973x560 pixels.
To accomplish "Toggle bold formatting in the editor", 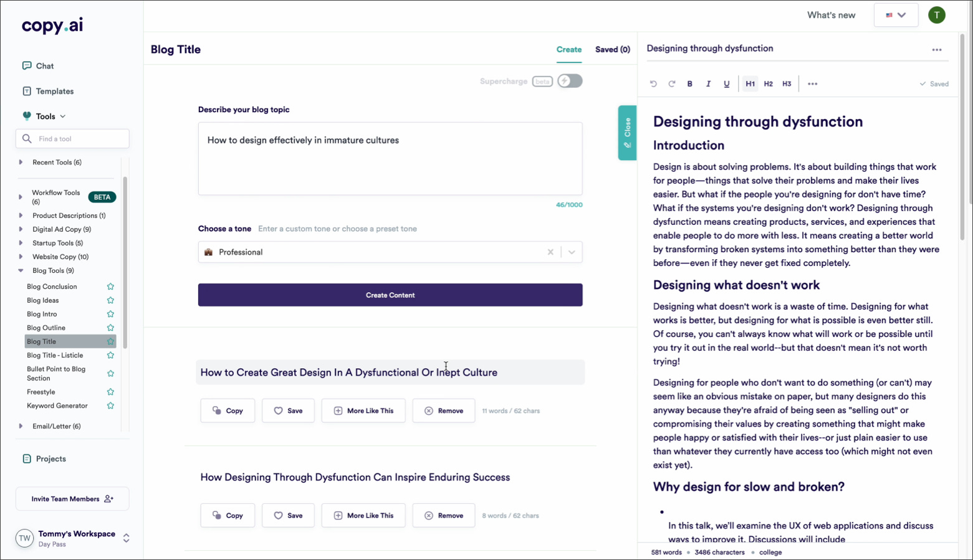I will [x=689, y=83].
